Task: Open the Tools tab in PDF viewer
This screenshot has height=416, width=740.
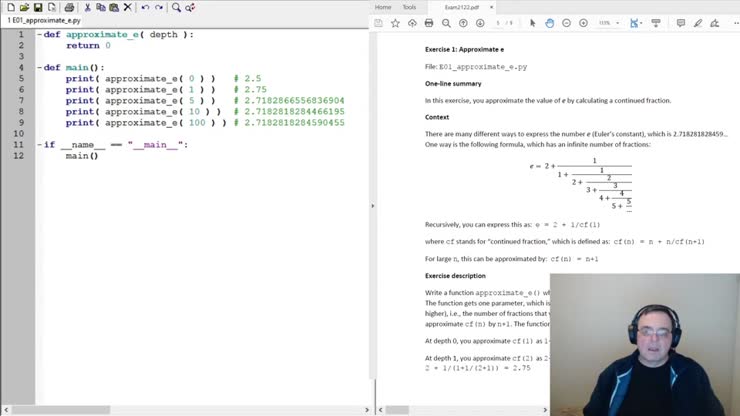Action: point(409,7)
